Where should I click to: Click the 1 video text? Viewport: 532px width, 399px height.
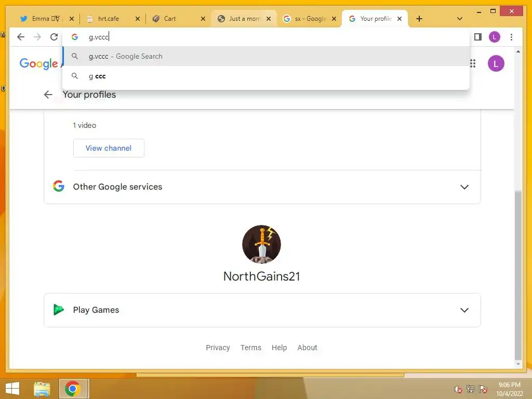coord(85,125)
